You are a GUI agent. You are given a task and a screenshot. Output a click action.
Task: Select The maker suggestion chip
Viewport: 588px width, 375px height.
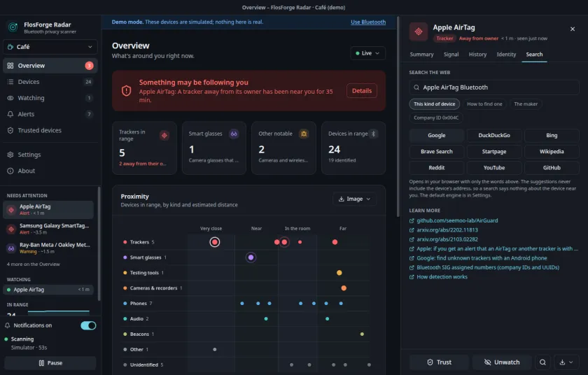(526, 104)
